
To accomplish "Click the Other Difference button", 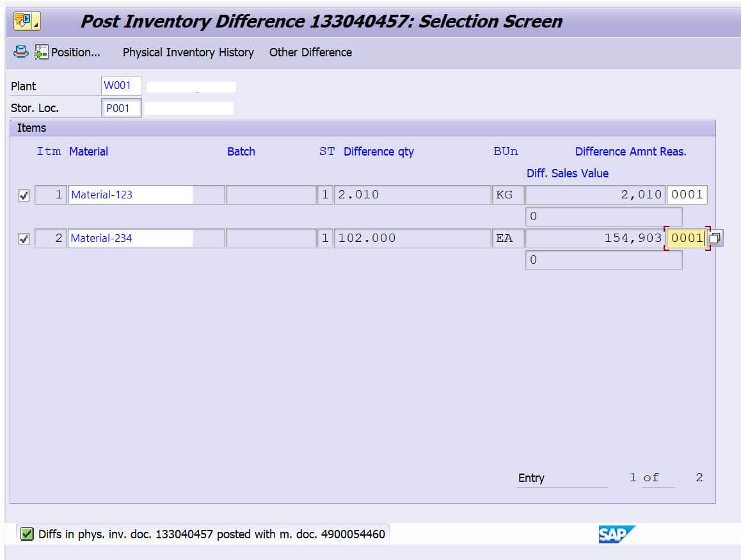I will [310, 52].
